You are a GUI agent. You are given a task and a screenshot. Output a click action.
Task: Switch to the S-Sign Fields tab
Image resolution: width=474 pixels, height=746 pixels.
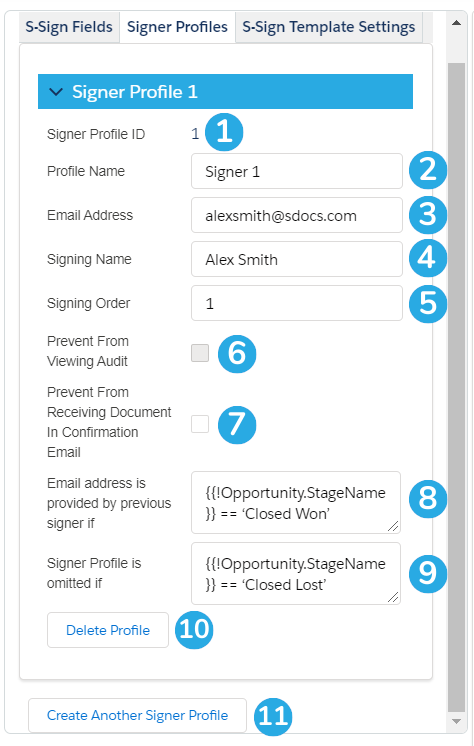tap(69, 27)
